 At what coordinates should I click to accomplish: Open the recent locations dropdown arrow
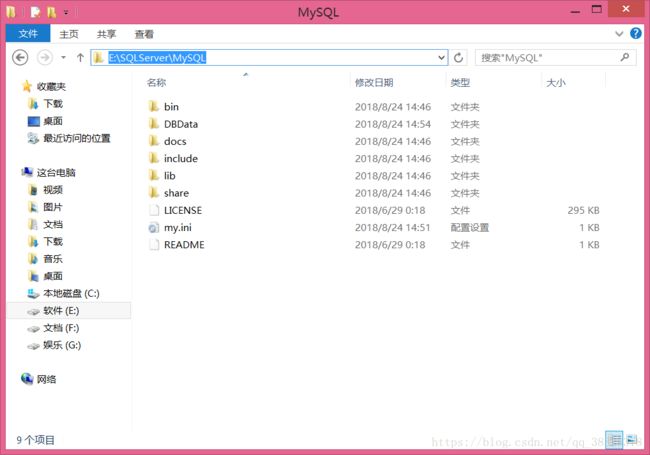63,58
